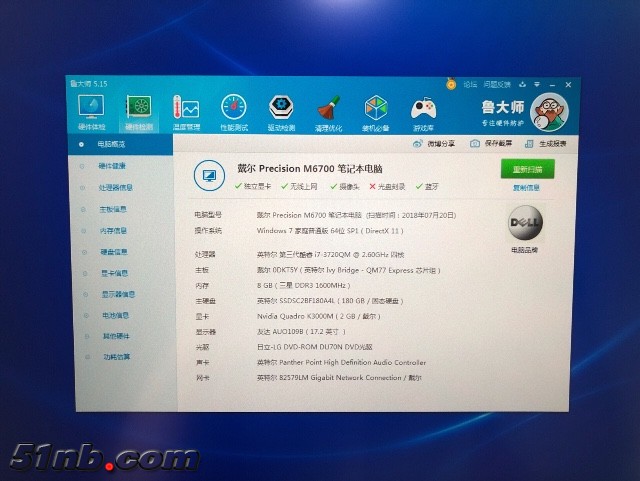Click the update download icon in title bar
Viewport: 640px width, 481px height.
pyautogui.click(x=523, y=85)
